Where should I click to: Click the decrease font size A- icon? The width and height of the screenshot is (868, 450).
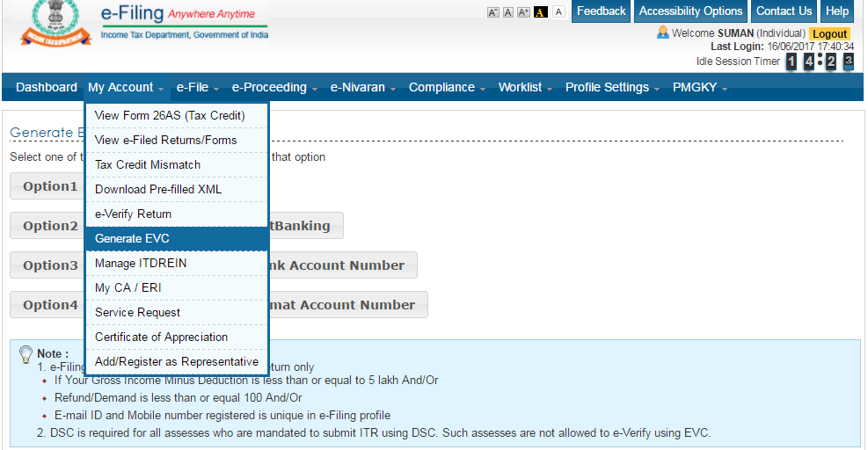[492, 12]
